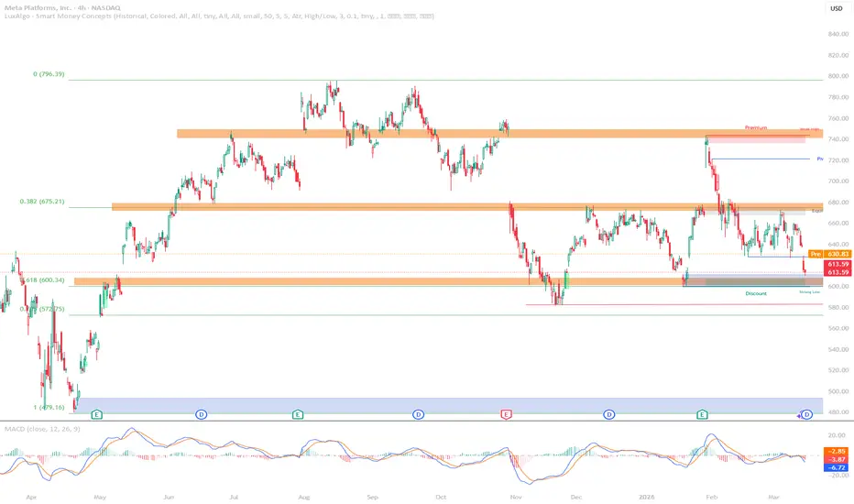Click the 0.618 (600.34) Fibonacci label

coord(43,280)
